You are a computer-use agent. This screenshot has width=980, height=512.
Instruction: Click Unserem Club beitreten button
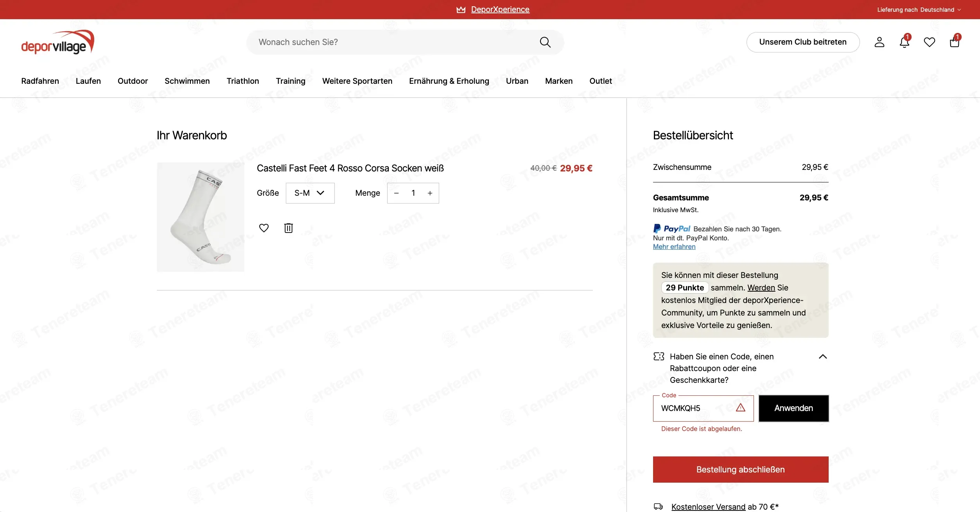(803, 42)
